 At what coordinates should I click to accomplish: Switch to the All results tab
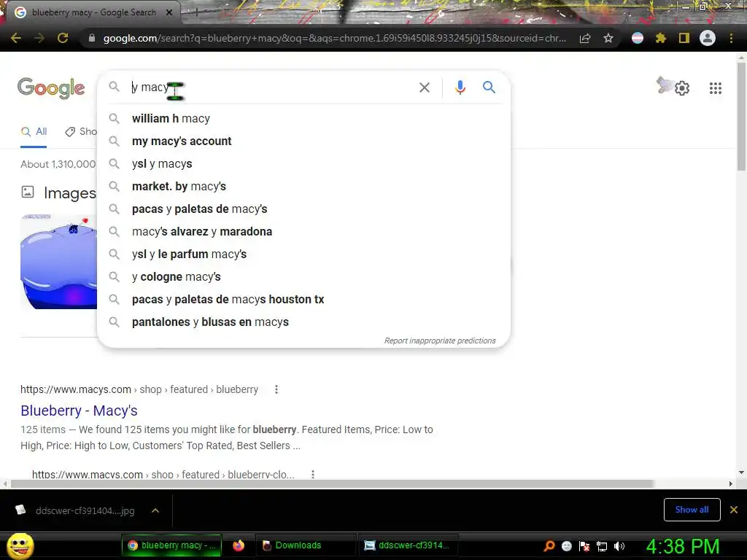[x=34, y=132]
